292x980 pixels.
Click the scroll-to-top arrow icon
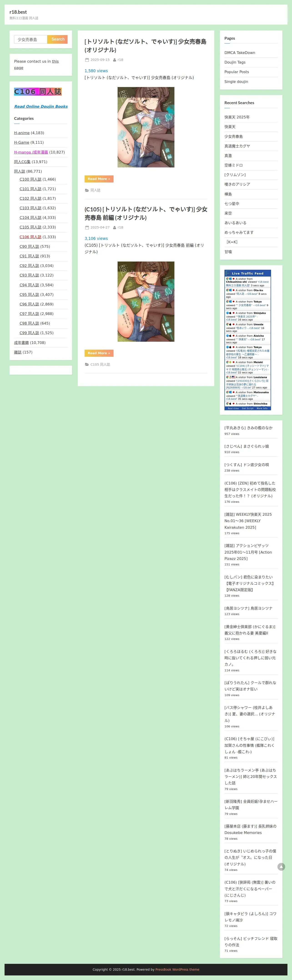[x=281, y=867]
